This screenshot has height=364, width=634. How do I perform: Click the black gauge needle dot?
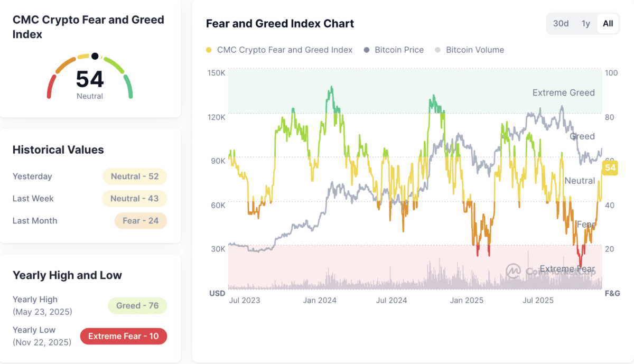[x=95, y=56]
